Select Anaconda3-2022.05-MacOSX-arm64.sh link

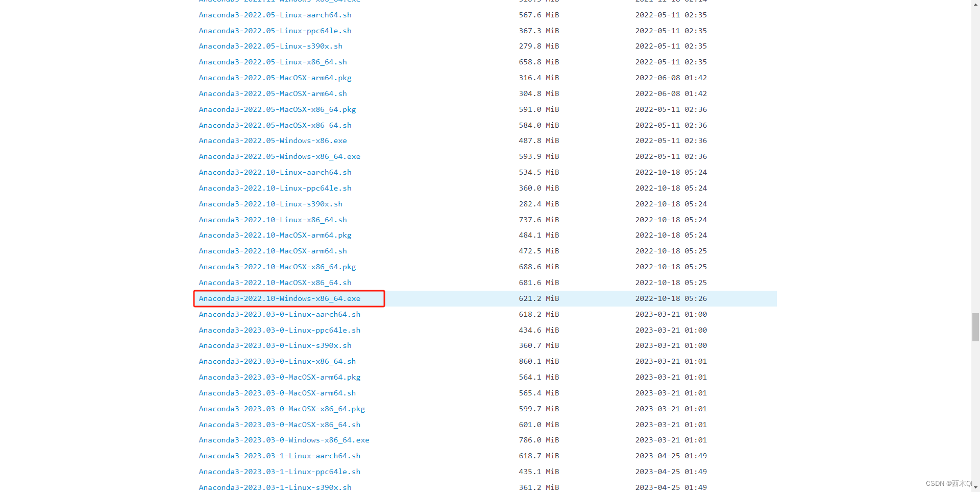click(x=273, y=93)
